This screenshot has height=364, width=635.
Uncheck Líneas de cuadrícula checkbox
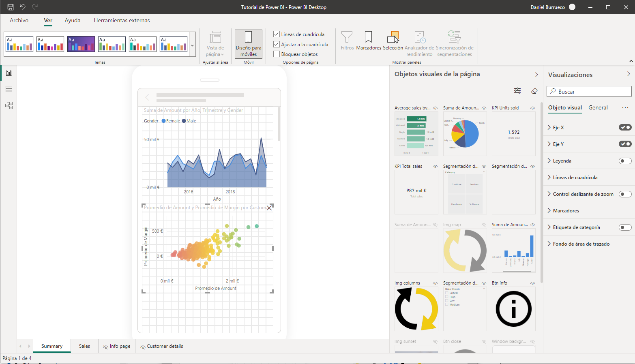pos(277,34)
